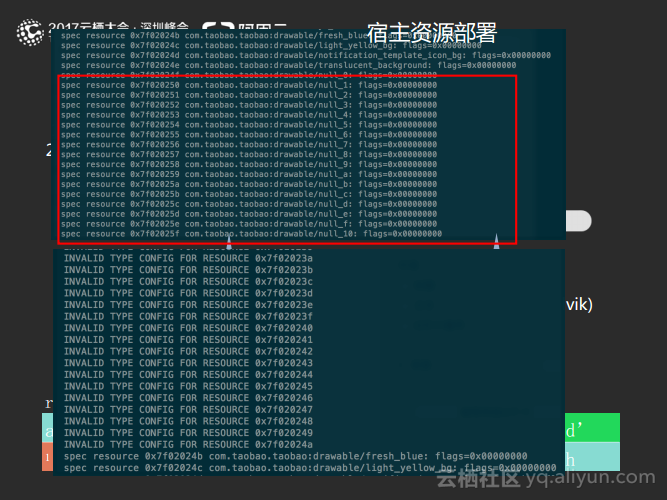Viewport: 667px width, 500px height.
Task: Click the green box labeled d'
Action: [x=592, y=427]
